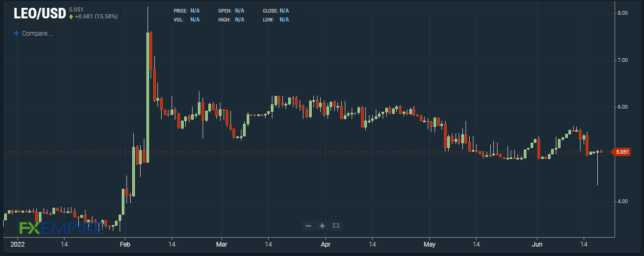
Task: Add a comparison with Compare button
Action: (x=34, y=34)
